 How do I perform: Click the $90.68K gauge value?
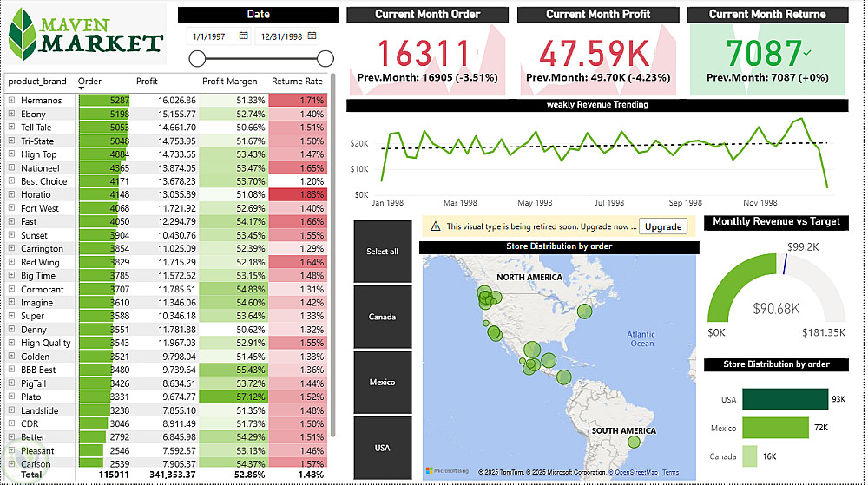pos(776,309)
